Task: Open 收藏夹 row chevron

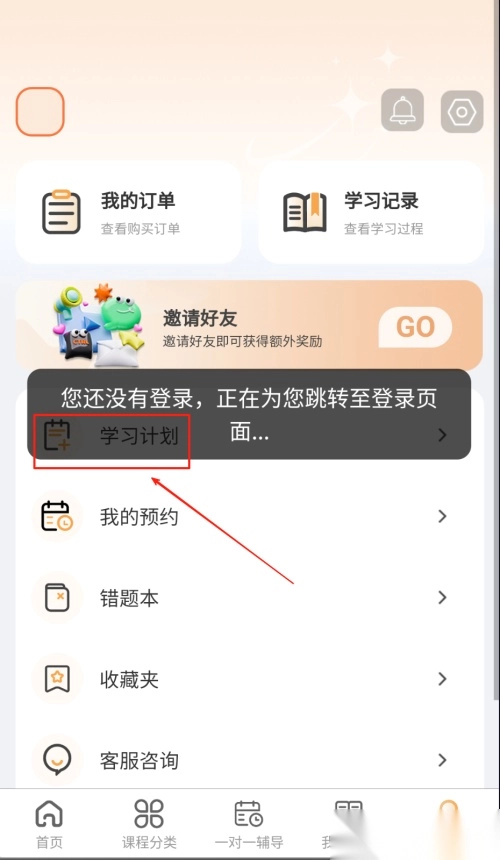Action: 442,679
